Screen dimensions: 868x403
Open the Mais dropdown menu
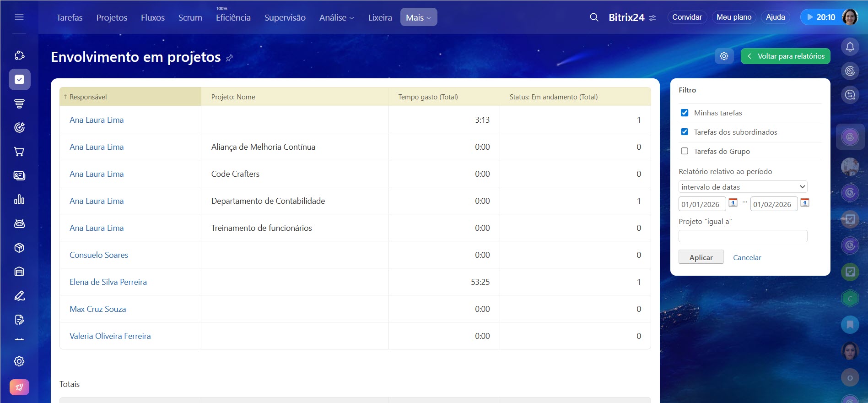[418, 17]
